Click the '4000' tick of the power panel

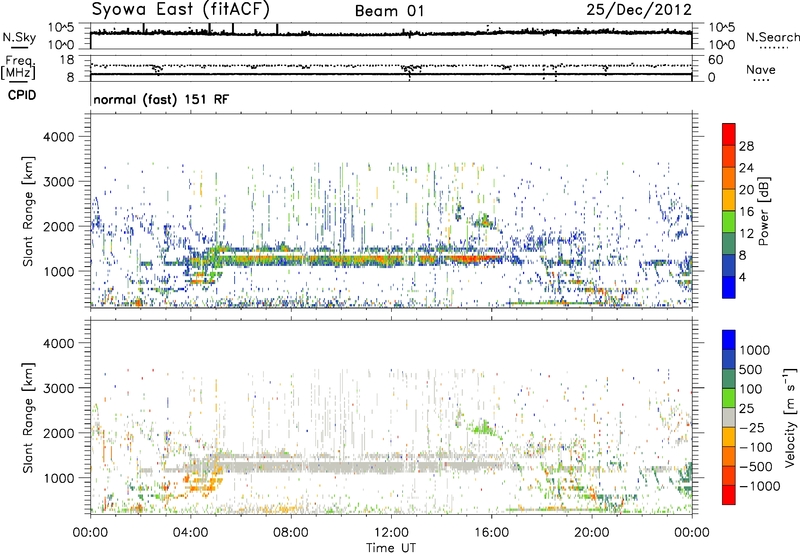(x=58, y=137)
